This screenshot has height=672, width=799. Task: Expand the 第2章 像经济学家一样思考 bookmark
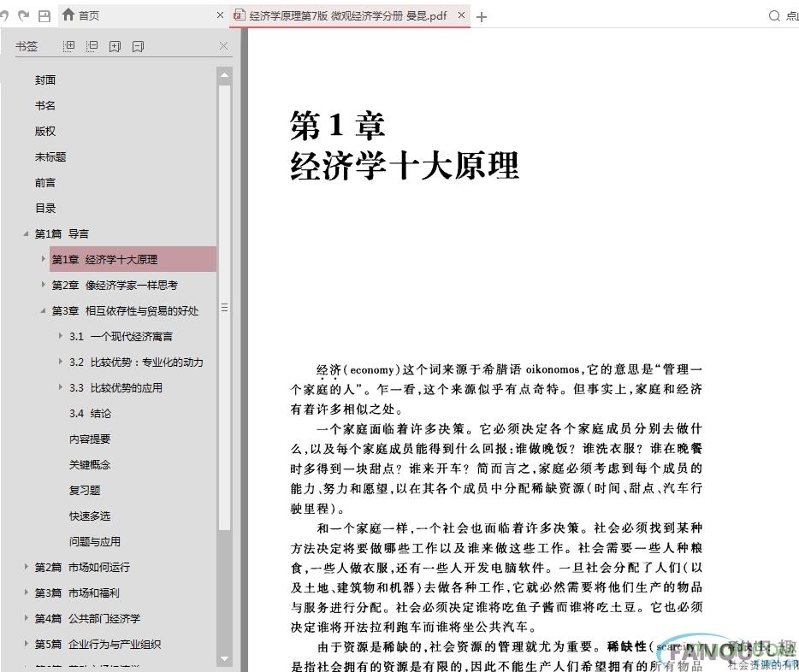pyautogui.click(x=44, y=285)
